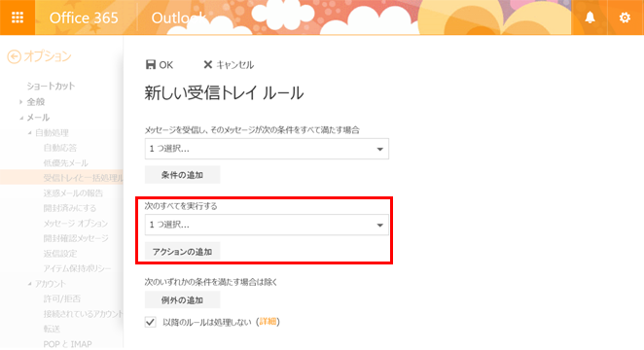This screenshot has height=350, width=644.
Task: Toggle 以降のルールは処理しない checkbox
Action: coord(151,322)
